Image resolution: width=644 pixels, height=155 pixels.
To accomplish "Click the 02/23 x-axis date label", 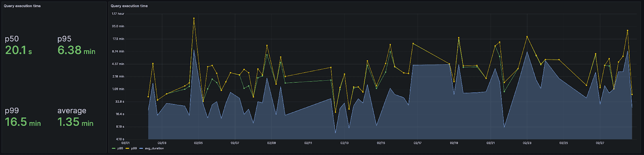I will click(x=527, y=143).
